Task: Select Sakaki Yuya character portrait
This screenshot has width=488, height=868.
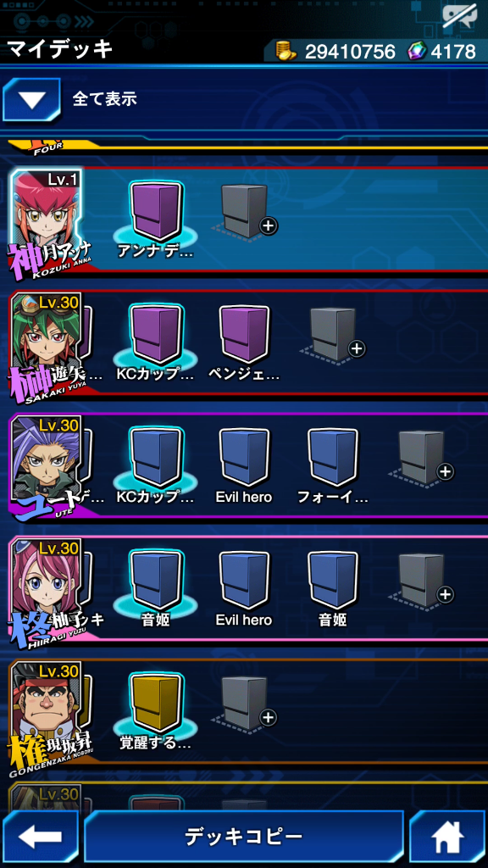Action: 47,342
